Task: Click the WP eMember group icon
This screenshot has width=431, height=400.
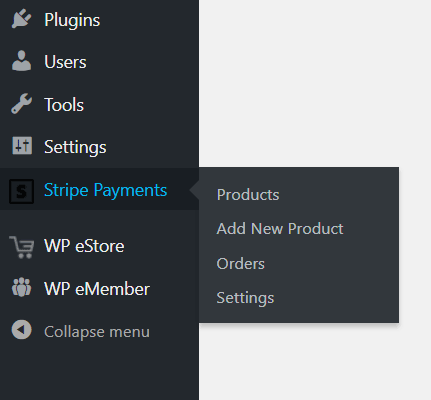Action: click(22, 287)
